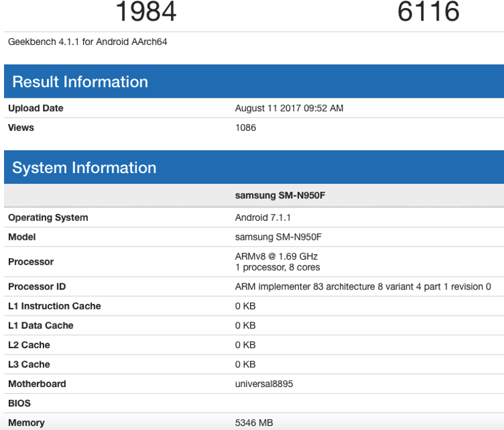504x430 pixels.
Task: Click the 5346 MB memory value
Action: pos(254,423)
